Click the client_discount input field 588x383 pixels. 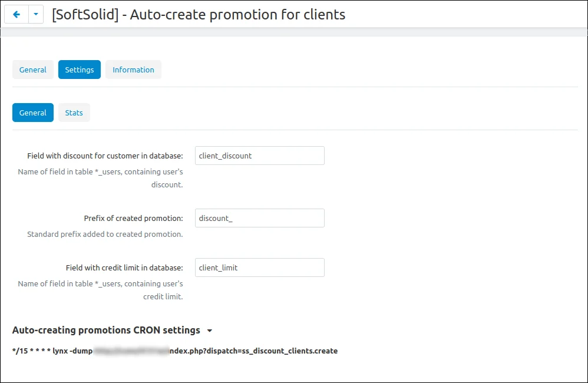point(259,156)
